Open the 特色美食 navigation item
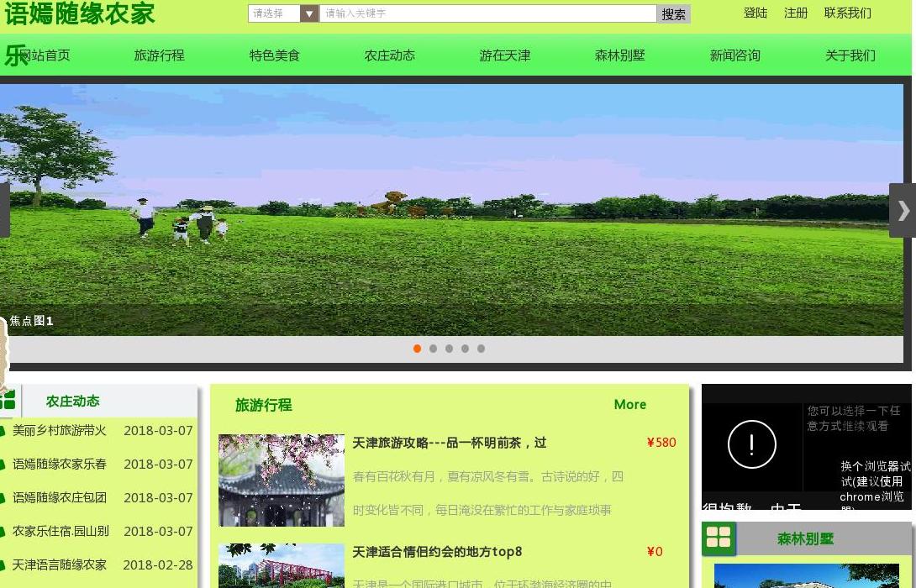 [x=275, y=55]
